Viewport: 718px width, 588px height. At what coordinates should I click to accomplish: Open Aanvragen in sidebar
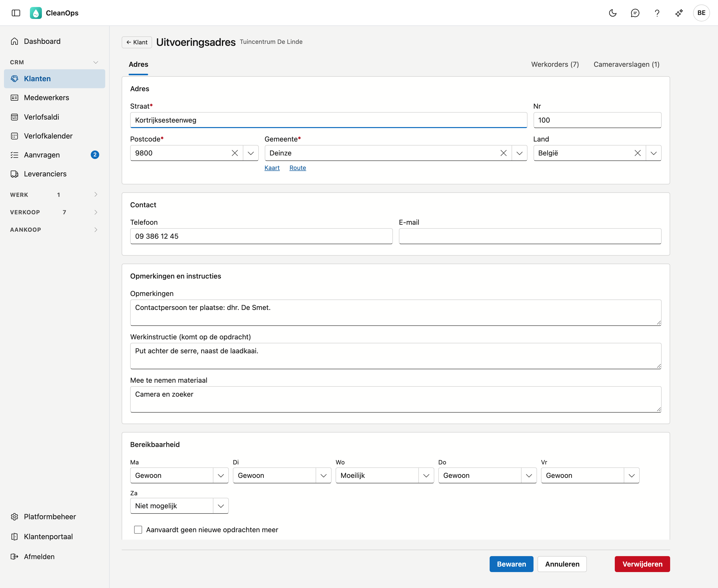tap(55, 155)
